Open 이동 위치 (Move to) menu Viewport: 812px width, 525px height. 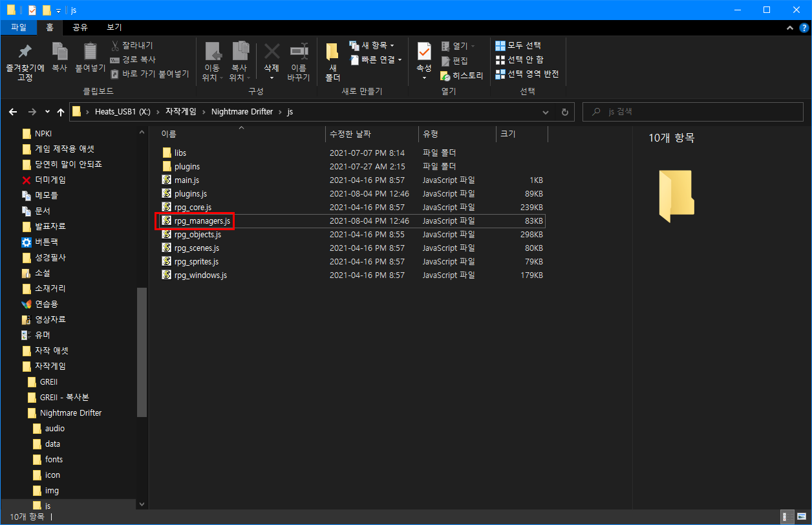tap(211, 62)
